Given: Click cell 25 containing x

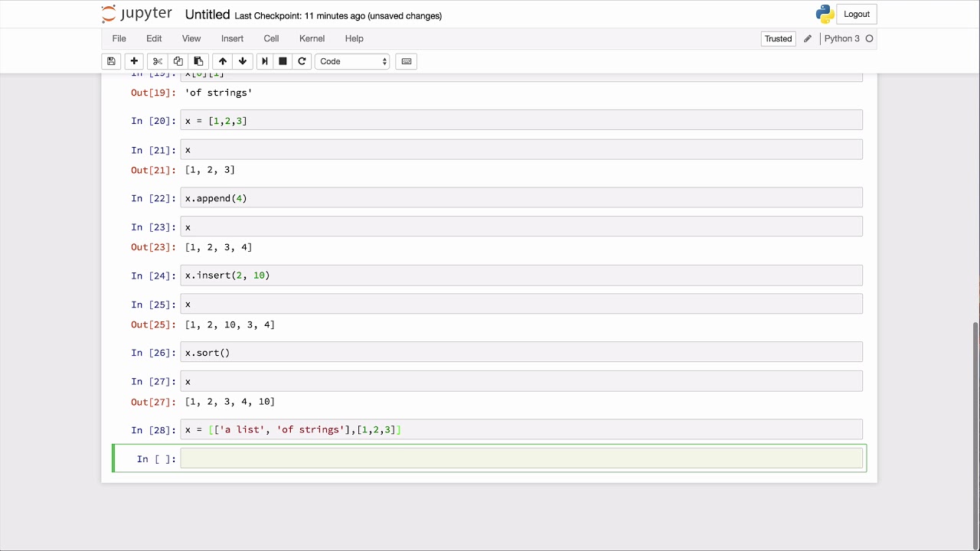Looking at the screenshot, I should (521, 304).
